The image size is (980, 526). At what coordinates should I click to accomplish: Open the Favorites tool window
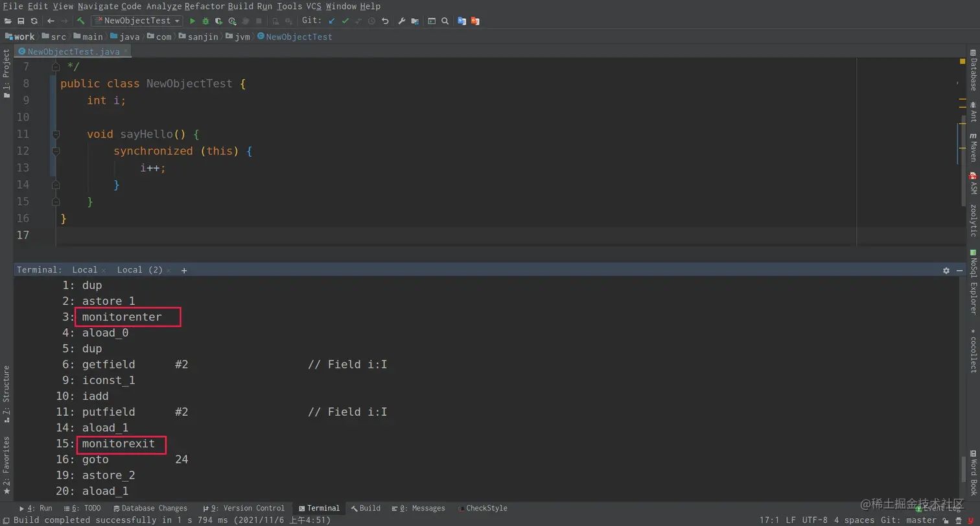6,465
